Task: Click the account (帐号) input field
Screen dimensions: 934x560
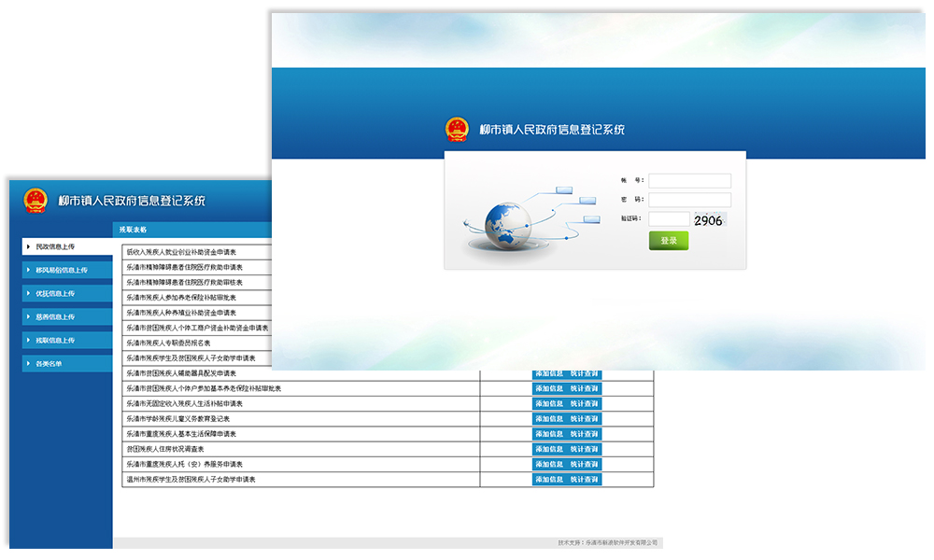Action: pos(689,181)
